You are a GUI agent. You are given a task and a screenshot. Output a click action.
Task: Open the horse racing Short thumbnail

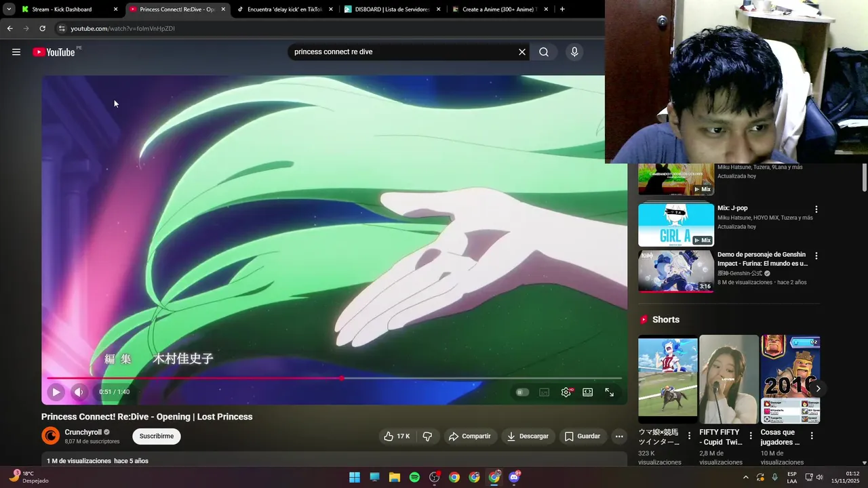[x=668, y=380]
